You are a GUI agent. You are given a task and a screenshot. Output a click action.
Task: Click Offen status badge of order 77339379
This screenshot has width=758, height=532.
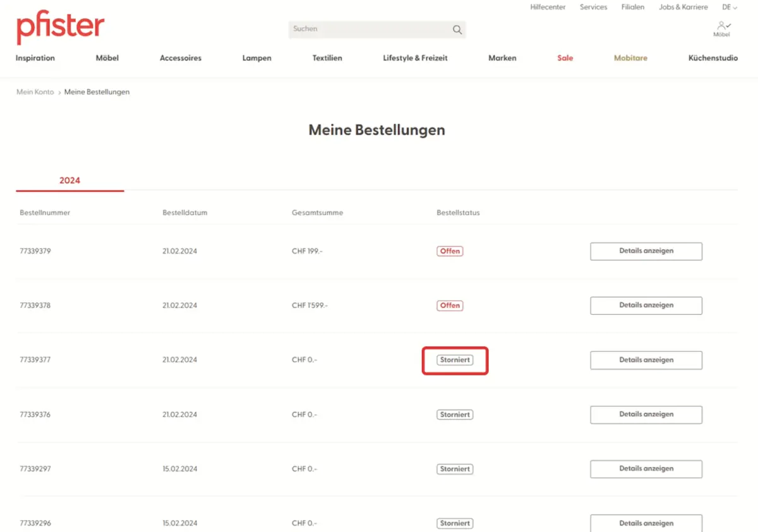point(450,251)
